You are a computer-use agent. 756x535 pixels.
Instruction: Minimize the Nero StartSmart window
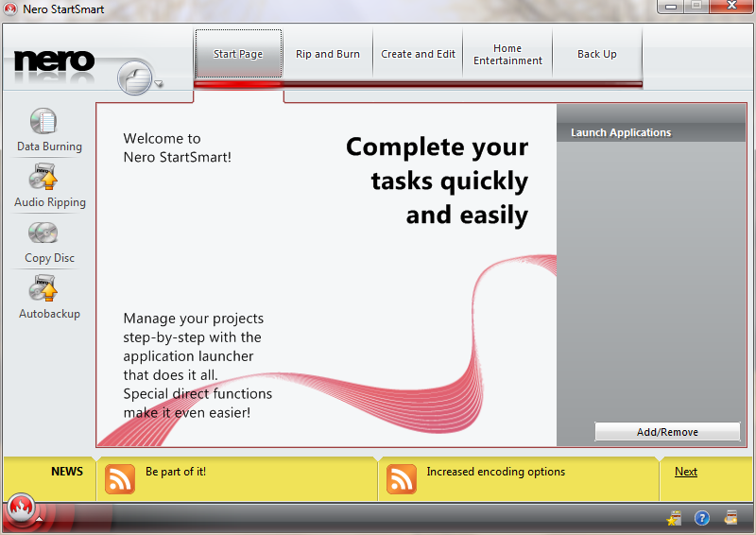[671, 7]
